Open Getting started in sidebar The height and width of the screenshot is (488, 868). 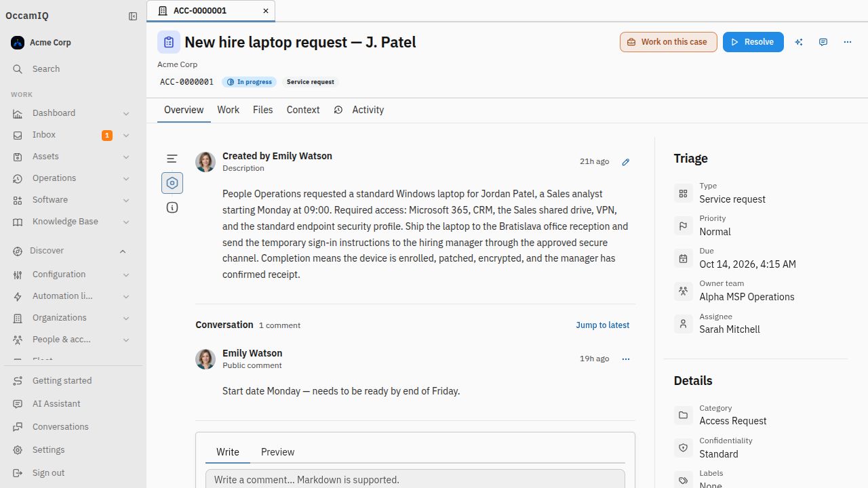point(73,381)
